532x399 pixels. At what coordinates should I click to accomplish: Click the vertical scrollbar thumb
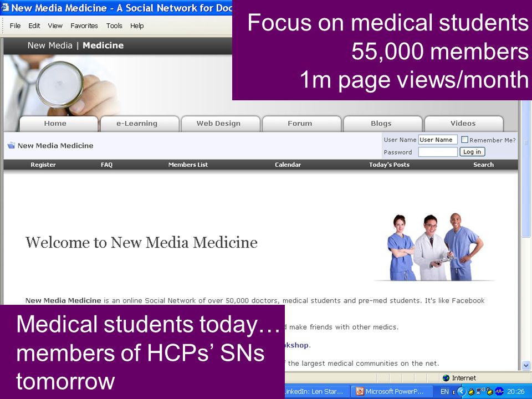pos(526,168)
